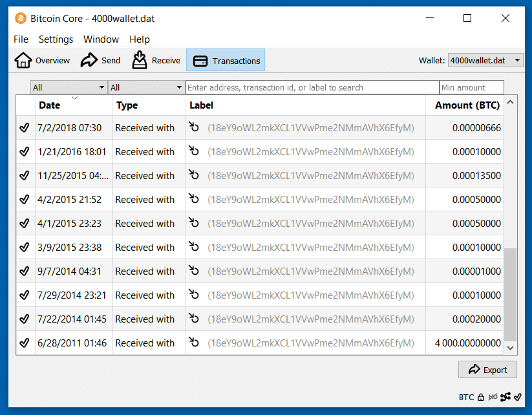
Task: Go to the Receive tab
Action: [156, 60]
